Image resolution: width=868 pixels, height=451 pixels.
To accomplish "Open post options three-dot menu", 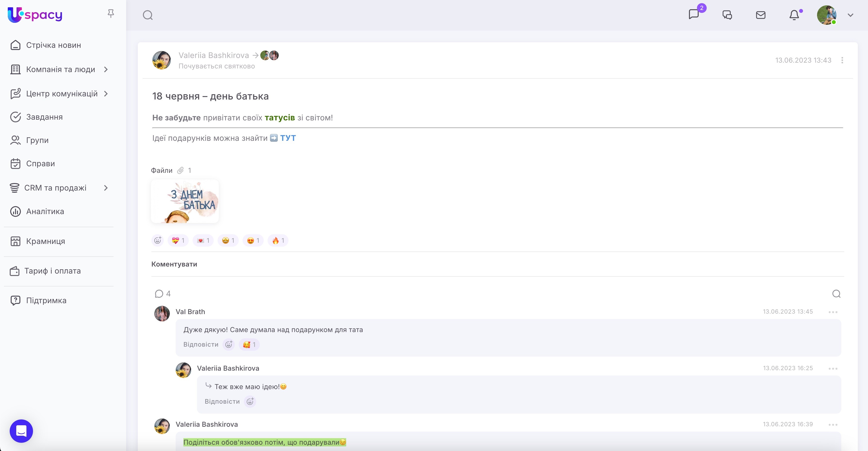I will (842, 60).
